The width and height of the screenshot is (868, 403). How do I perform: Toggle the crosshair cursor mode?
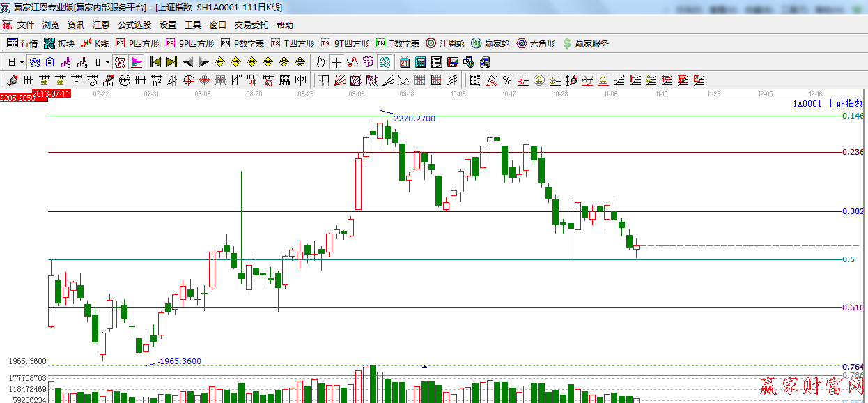click(x=336, y=62)
